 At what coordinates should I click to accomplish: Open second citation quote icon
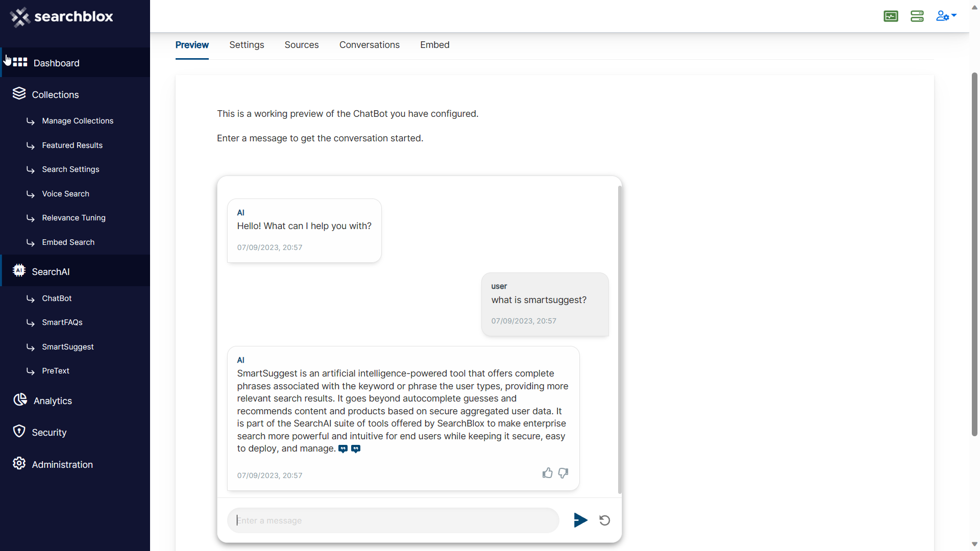click(x=356, y=449)
